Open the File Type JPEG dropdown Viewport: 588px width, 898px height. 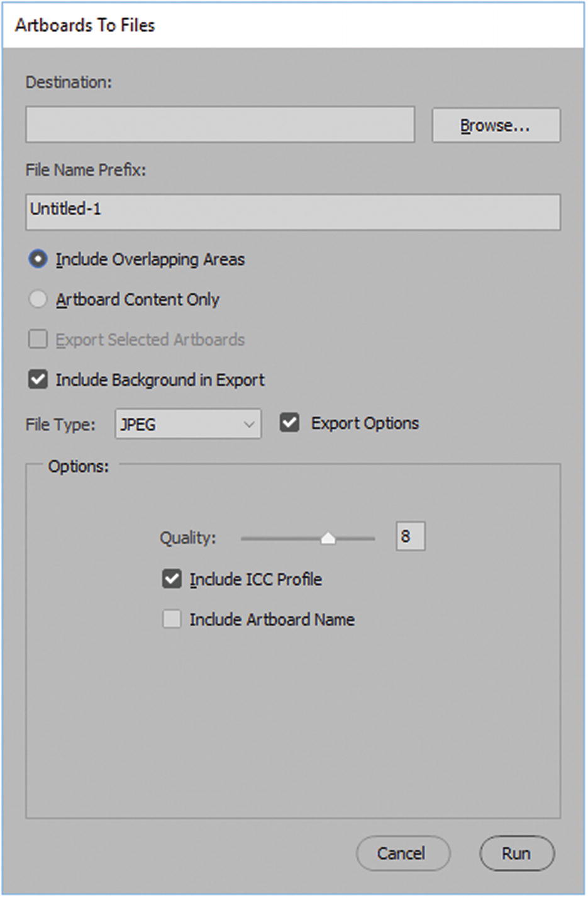pyautogui.click(x=188, y=424)
